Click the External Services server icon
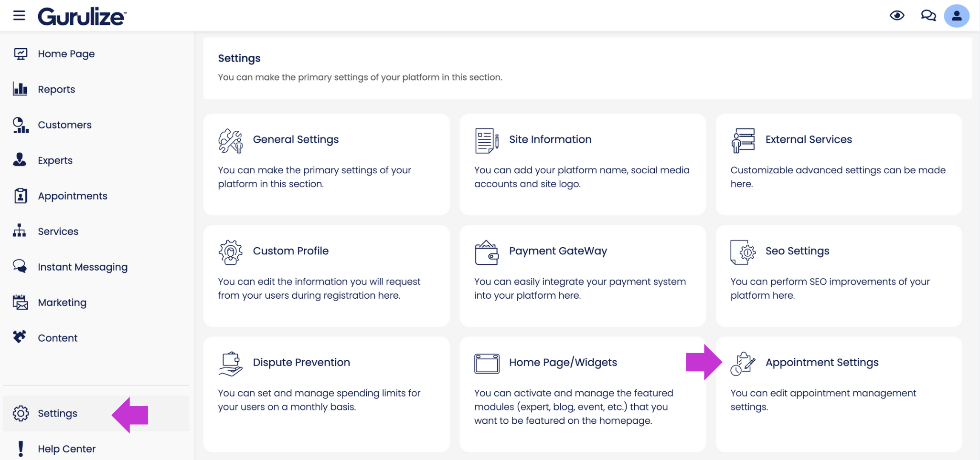The image size is (980, 460). pyautogui.click(x=743, y=141)
